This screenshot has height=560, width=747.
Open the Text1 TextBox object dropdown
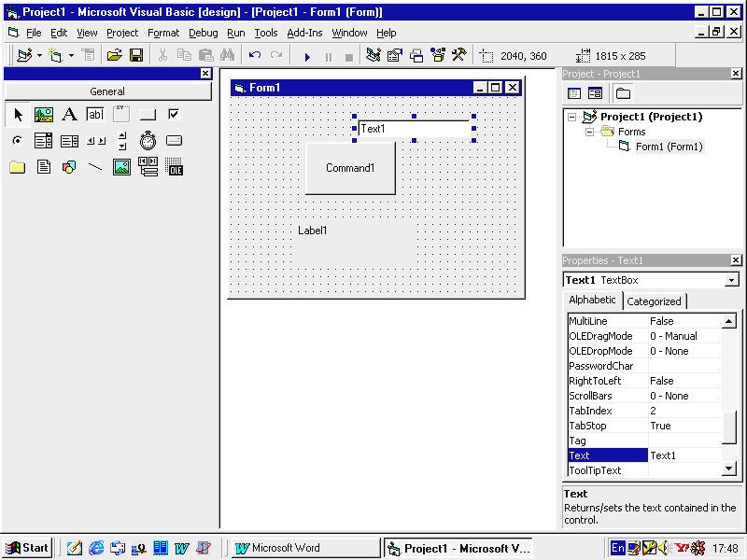[732, 280]
